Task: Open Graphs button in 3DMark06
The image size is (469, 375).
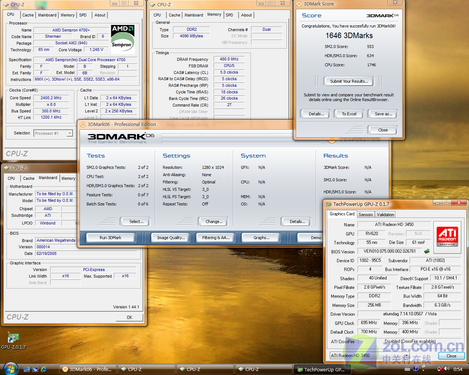Action: click(261, 238)
